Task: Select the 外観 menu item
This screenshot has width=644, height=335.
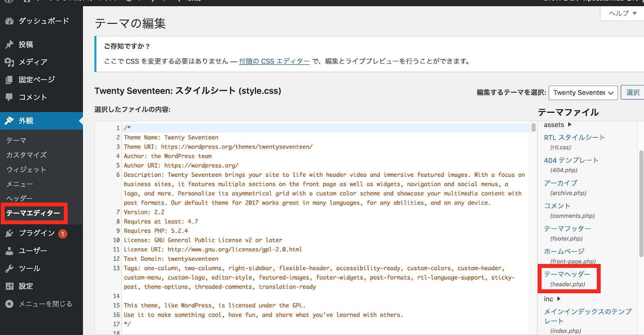Action: pos(41,120)
